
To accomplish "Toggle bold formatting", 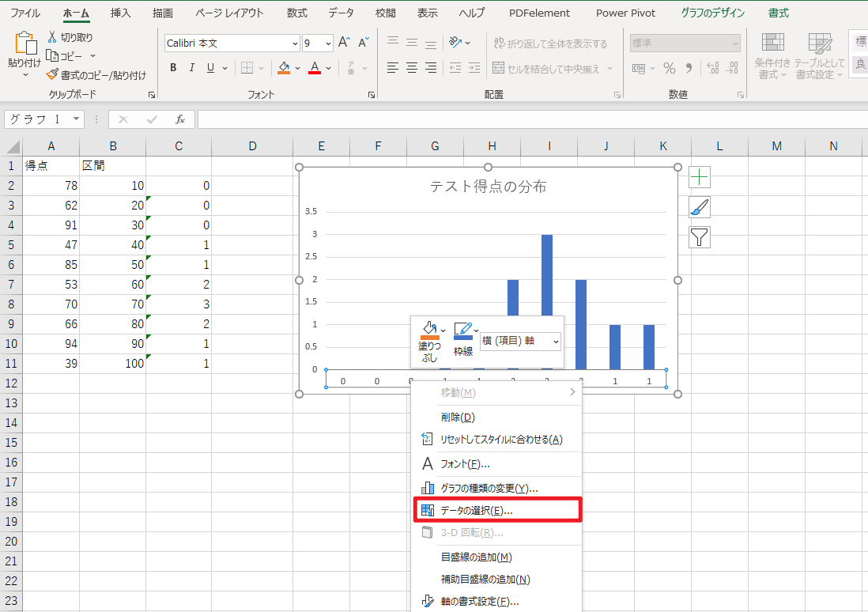I will coord(173,68).
